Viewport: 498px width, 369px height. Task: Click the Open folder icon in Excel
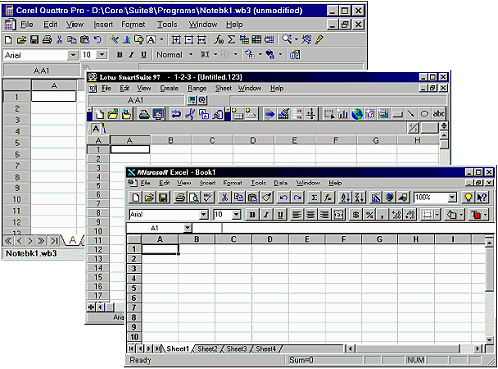pyautogui.click(x=149, y=198)
